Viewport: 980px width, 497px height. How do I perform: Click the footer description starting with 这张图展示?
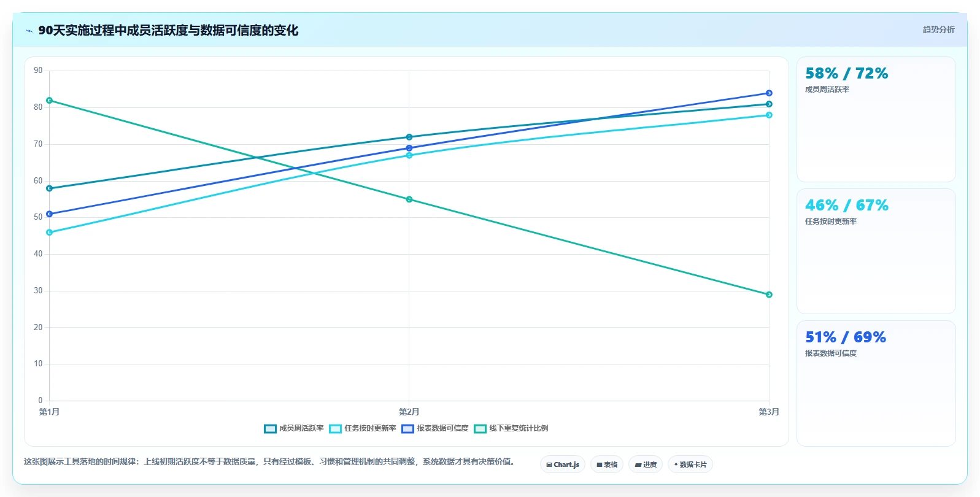click(270, 461)
